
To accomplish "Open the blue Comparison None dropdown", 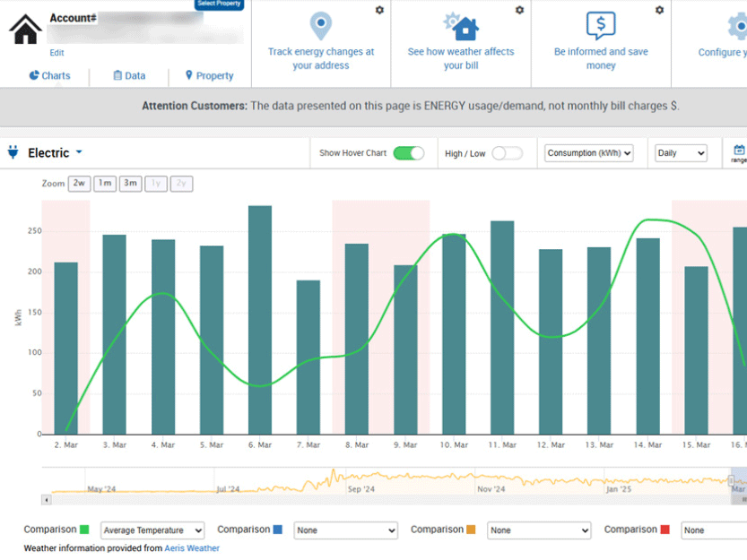I will (346, 530).
